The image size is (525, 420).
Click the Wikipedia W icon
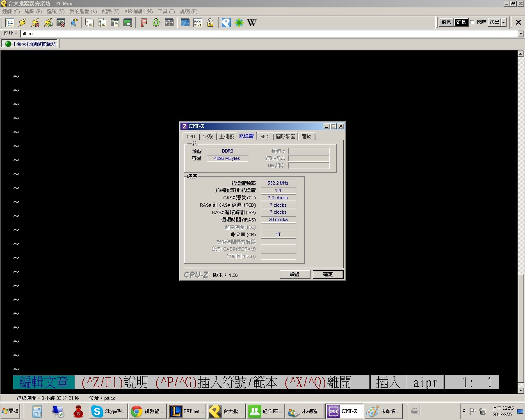[252, 23]
